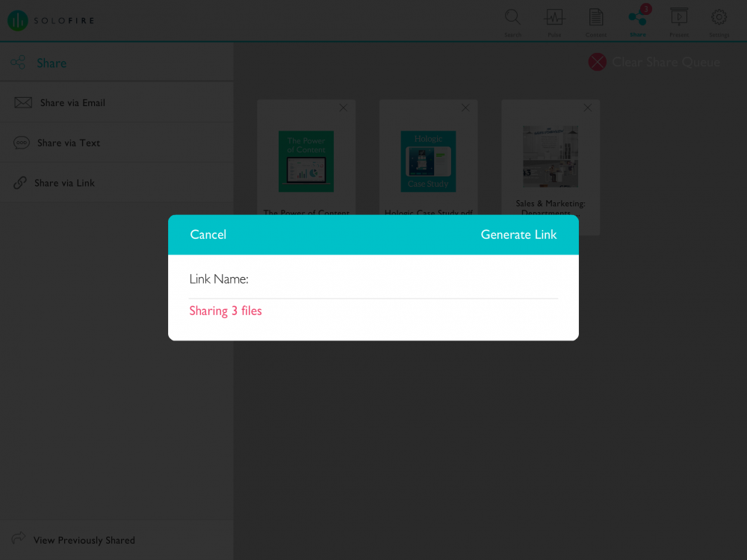Click the SoloFire logo
This screenshot has width=747, height=560.
[52, 20]
